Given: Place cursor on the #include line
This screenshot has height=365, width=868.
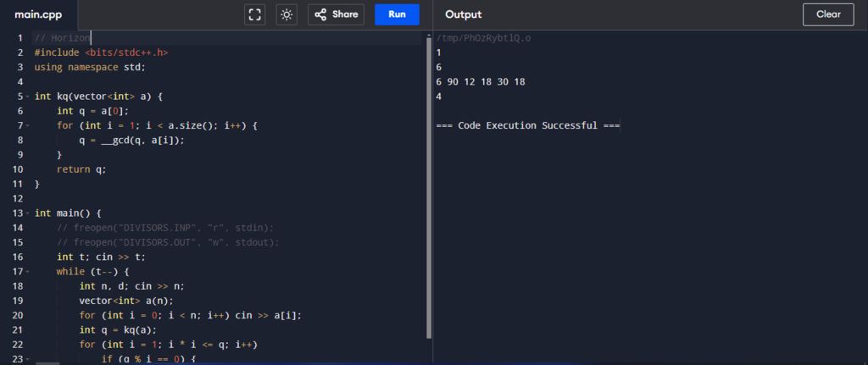Looking at the screenshot, I should pyautogui.click(x=101, y=53).
